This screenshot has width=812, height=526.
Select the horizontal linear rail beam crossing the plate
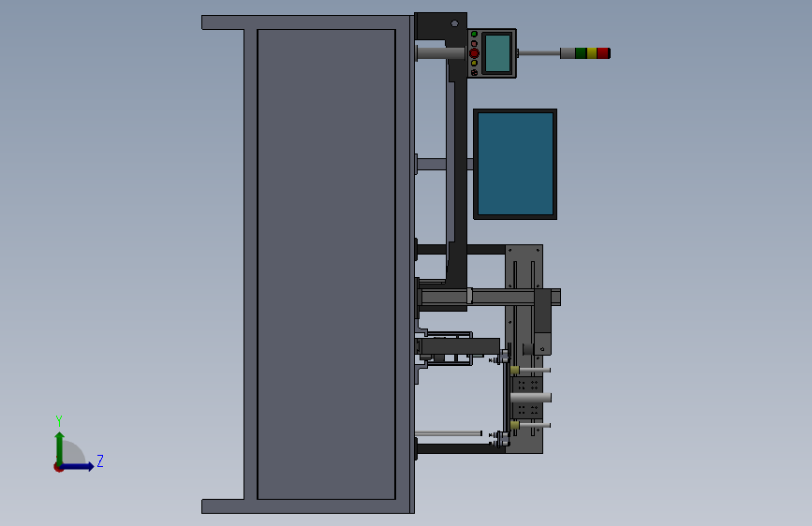[x=490, y=298]
